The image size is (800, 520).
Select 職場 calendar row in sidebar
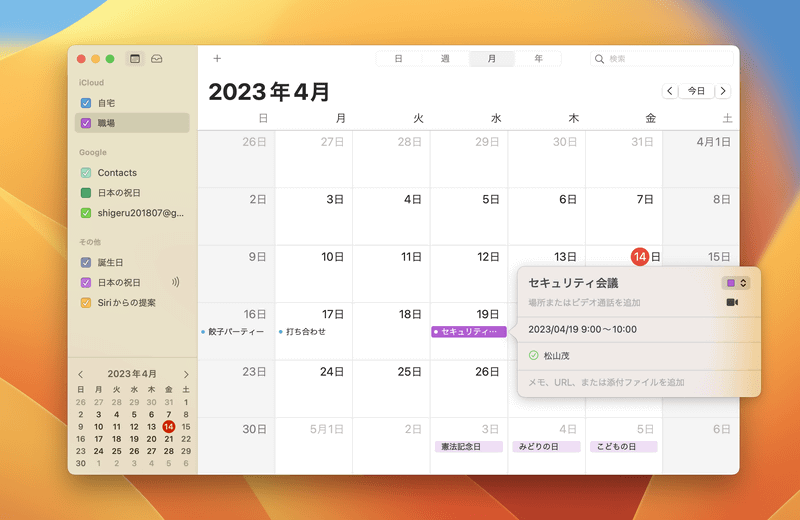point(132,123)
